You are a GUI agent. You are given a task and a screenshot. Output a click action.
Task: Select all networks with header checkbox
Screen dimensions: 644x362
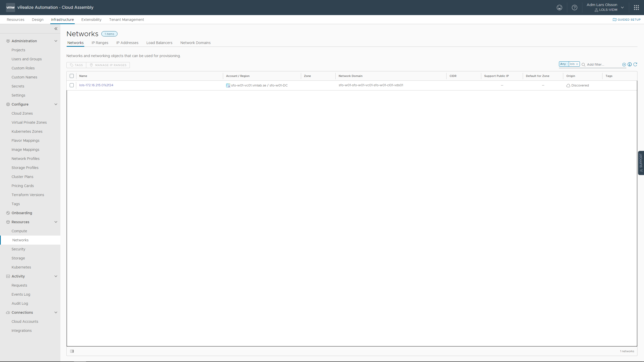72,76
